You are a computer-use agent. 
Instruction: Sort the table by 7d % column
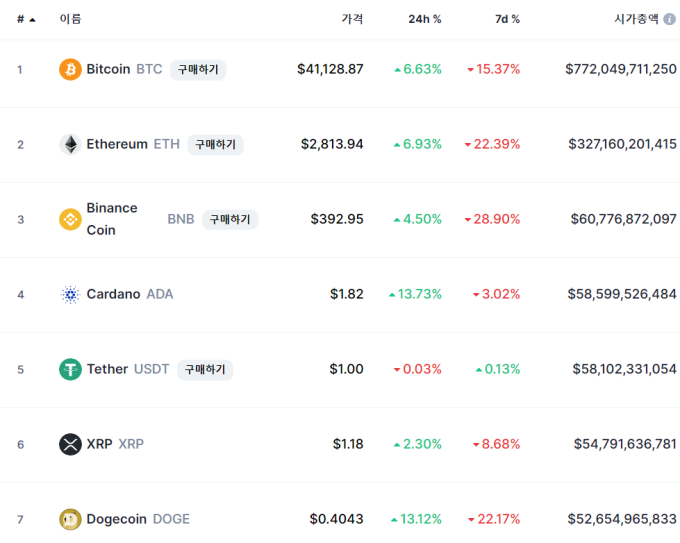click(507, 19)
